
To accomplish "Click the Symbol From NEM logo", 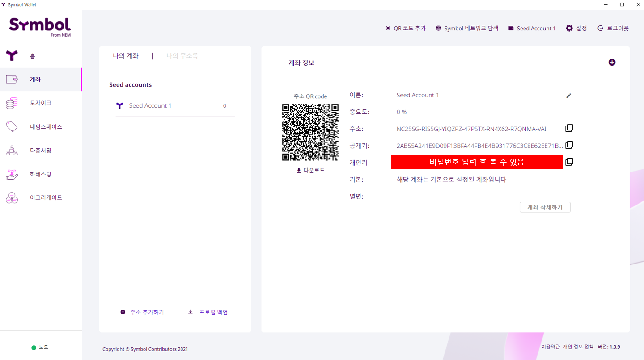I will [x=40, y=27].
